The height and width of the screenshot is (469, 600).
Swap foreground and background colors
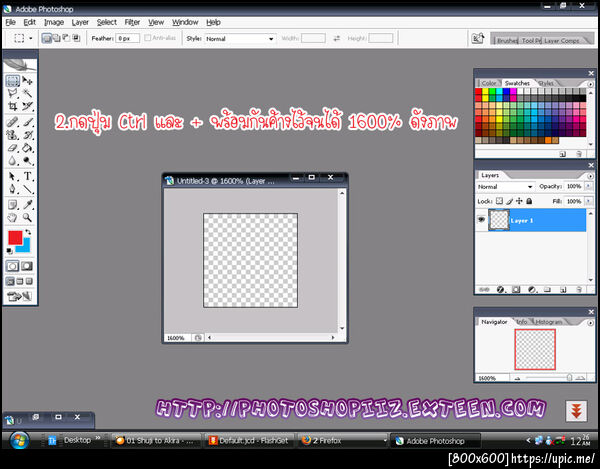(x=28, y=232)
